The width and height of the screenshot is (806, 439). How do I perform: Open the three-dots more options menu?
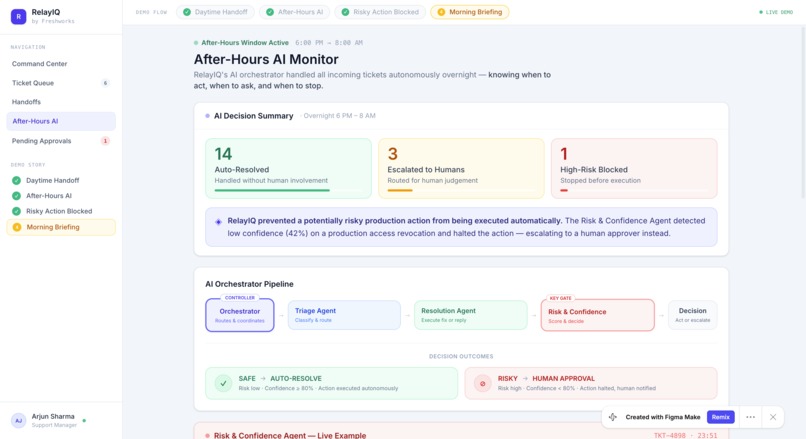pyautogui.click(x=750, y=417)
